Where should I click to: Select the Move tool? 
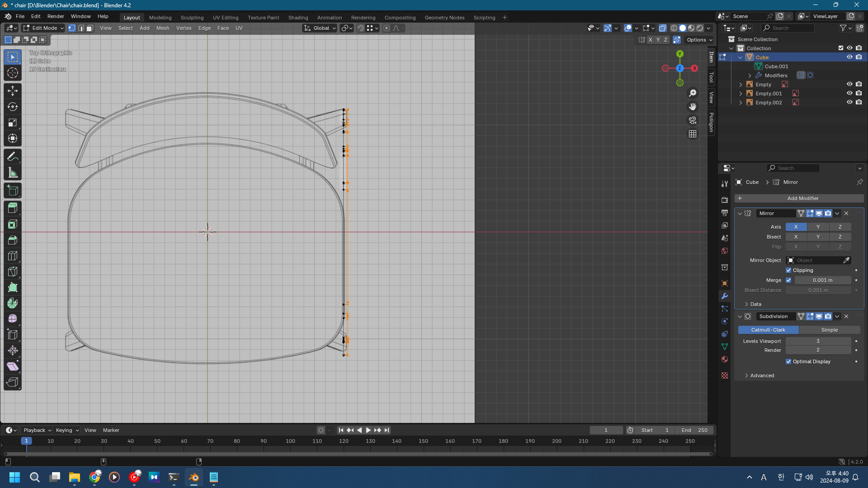coord(13,91)
